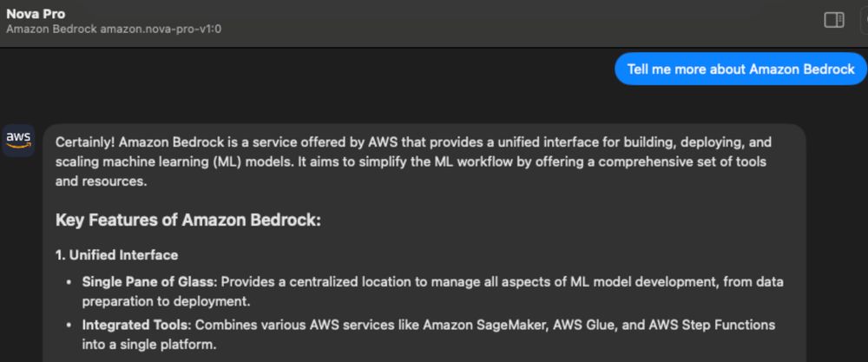Click 'preparation to deployment.' line in first bullet
Viewport: 868px width, 362px height.
[x=167, y=302]
